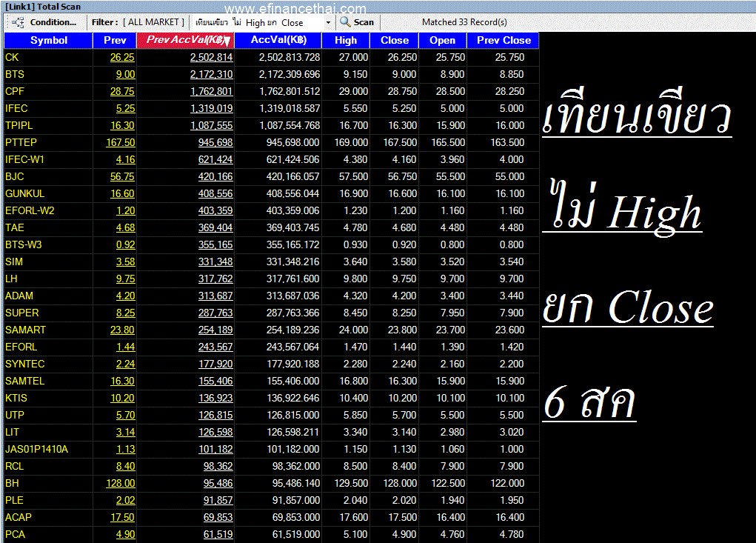The height and width of the screenshot is (543, 756).
Task: Select the CPF symbol
Action: click(15, 92)
